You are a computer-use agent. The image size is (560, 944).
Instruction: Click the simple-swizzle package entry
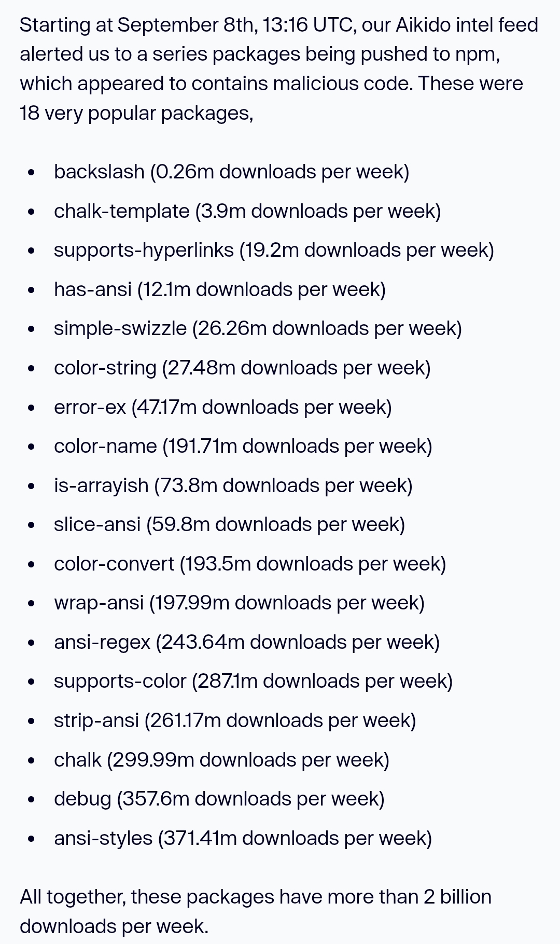[x=258, y=328]
